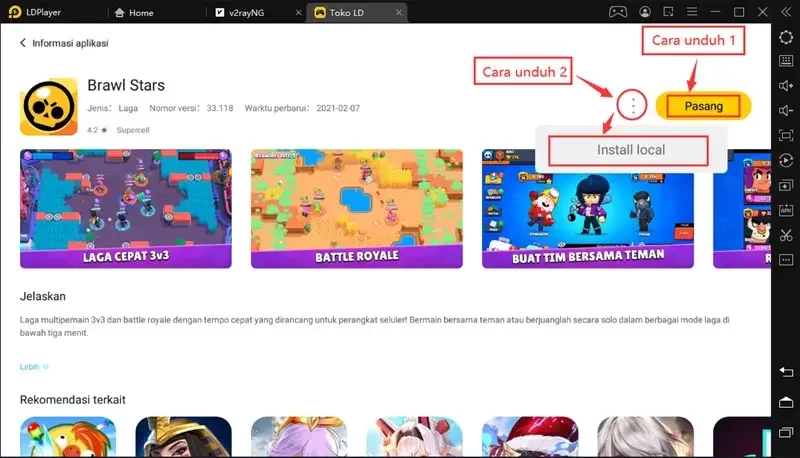Screen dimensions: 800x458
Task: Click the recent apps icon
Action: [x=786, y=433]
